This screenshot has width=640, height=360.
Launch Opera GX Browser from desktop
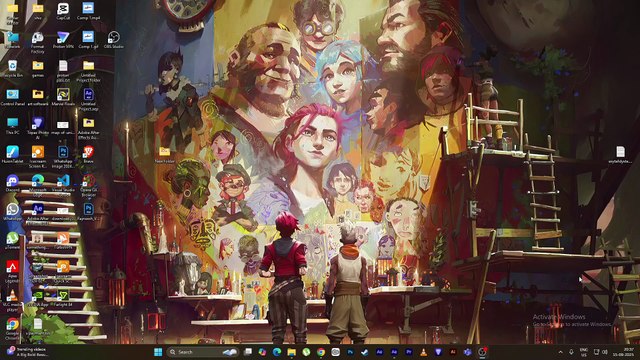coord(88,185)
